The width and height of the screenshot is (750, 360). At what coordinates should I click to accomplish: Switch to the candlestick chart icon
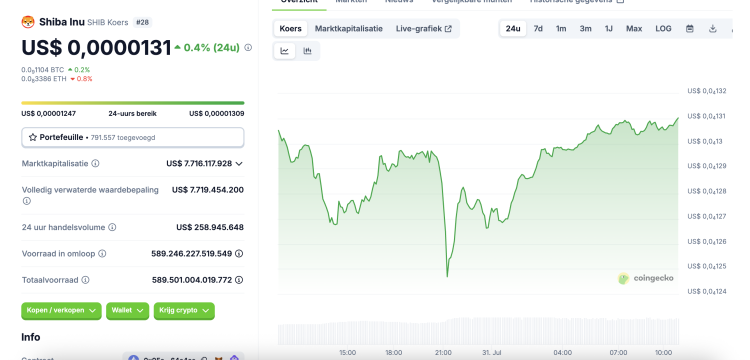308,51
